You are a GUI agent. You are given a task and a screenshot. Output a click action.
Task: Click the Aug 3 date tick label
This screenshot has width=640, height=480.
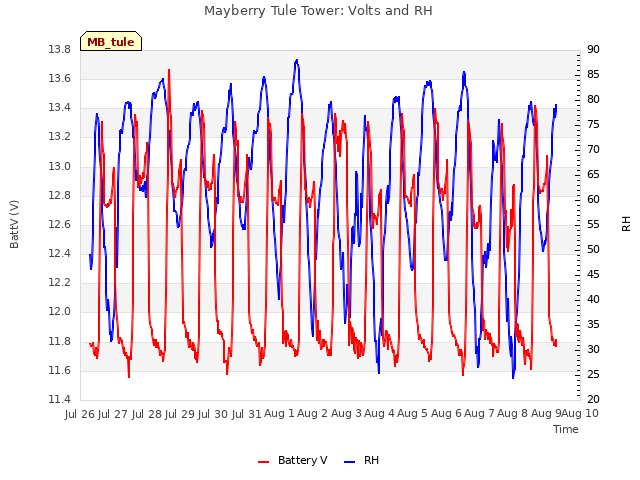[x=346, y=413]
